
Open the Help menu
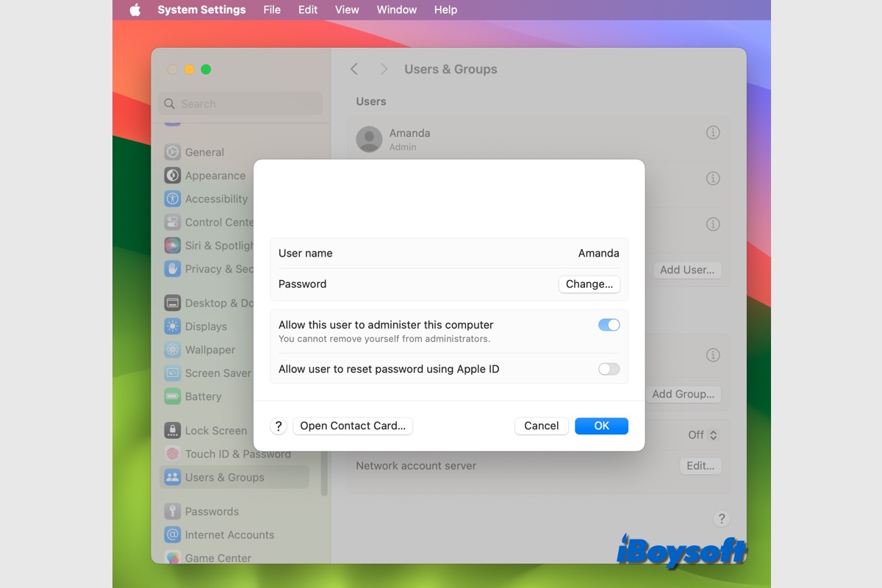(445, 10)
